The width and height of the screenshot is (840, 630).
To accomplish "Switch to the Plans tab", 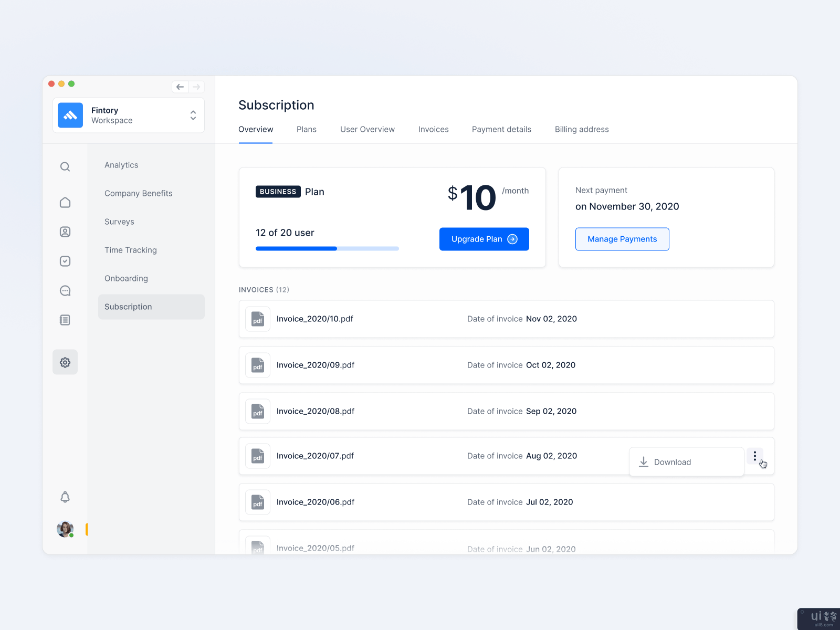I will 307,130.
